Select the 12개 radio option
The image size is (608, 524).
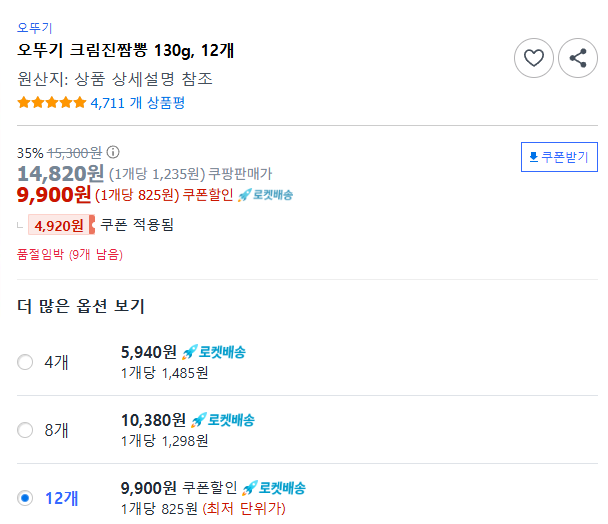coord(25,498)
